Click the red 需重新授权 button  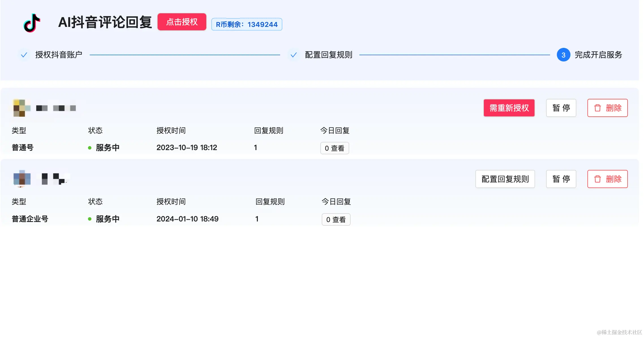(509, 108)
